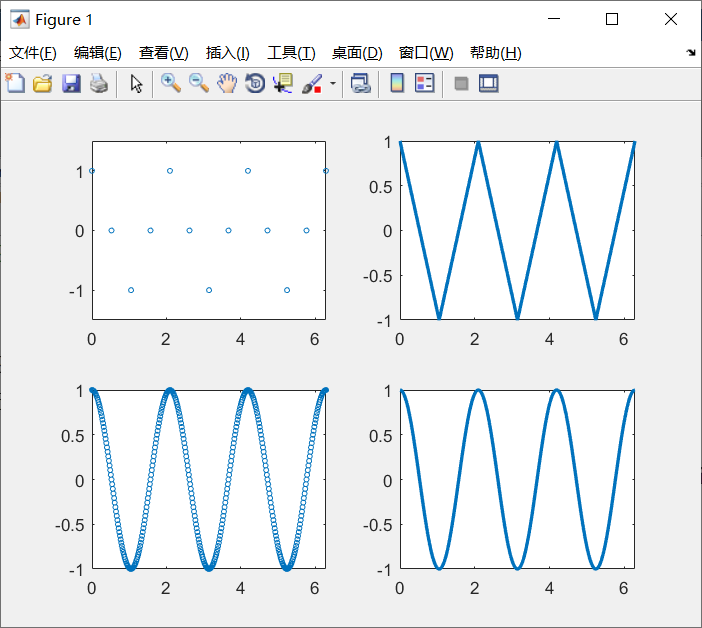
Task: Close the Figure 1 window
Action: tap(671, 19)
